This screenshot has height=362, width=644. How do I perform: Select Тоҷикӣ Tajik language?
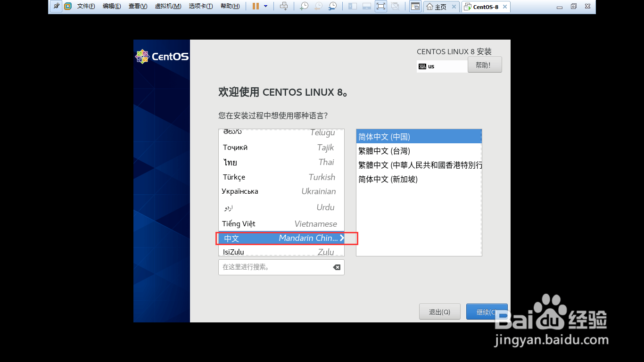coord(281,148)
